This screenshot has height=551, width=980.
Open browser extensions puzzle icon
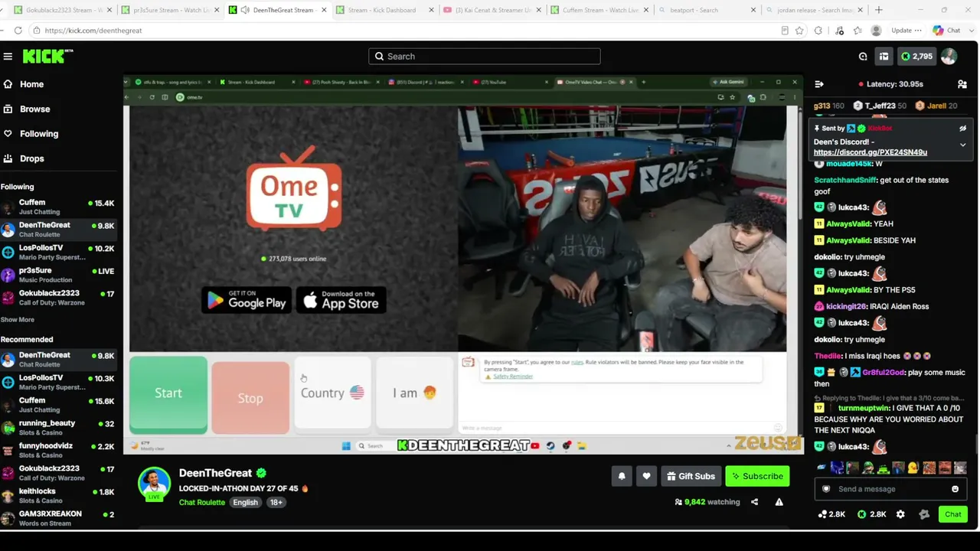[818, 31]
